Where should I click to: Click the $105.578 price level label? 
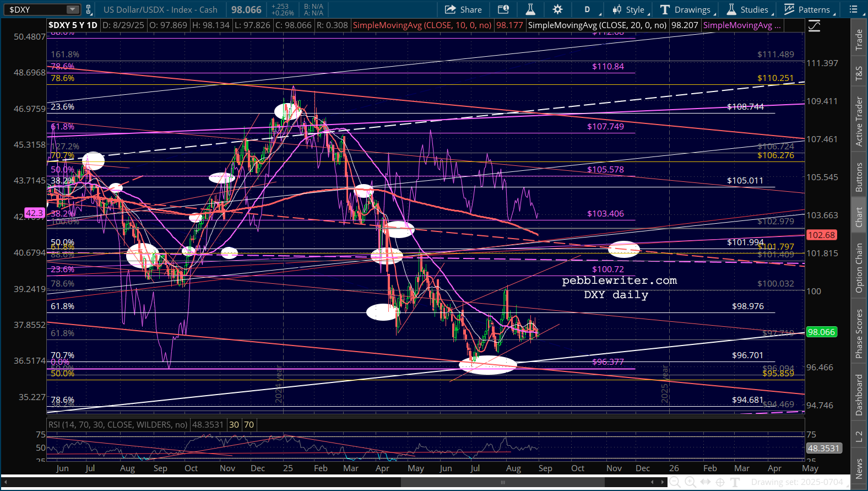(x=605, y=170)
